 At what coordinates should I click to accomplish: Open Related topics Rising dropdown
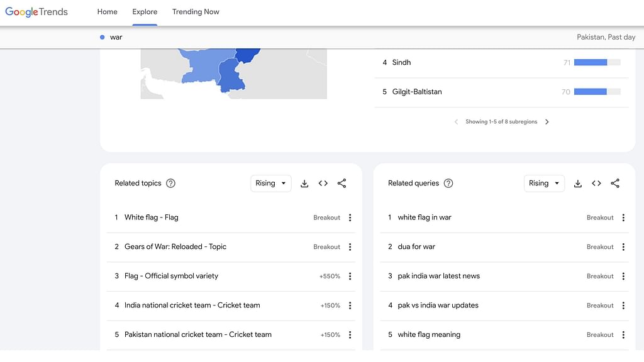pyautogui.click(x=270, y=184)
